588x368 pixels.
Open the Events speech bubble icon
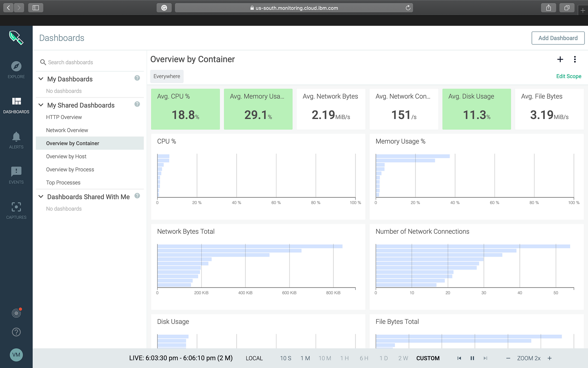[x=16, y=171]
